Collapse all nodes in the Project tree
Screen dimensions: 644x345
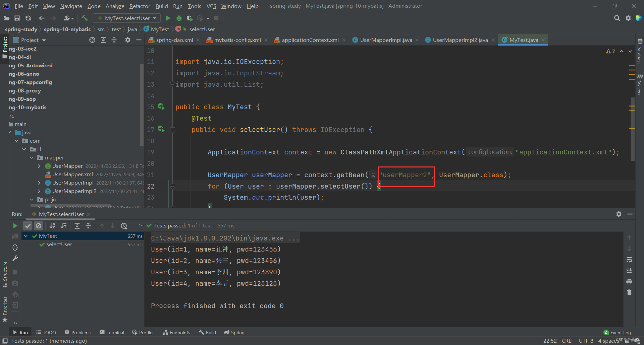[x=114, y=40]
